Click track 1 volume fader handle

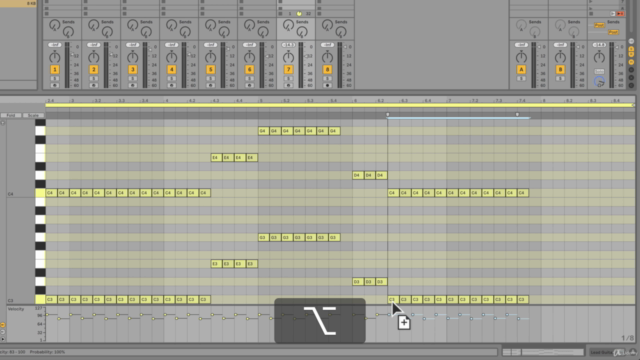click(73, 54)
